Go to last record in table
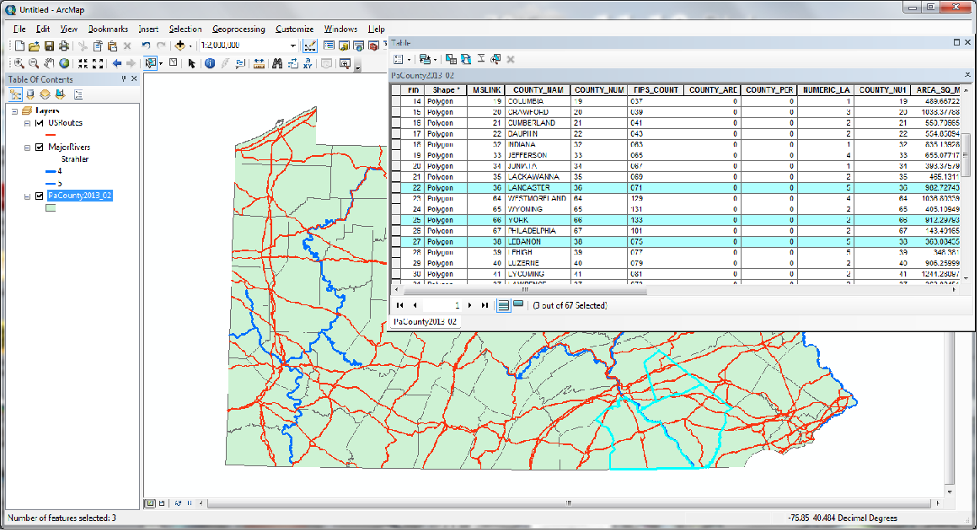The image size is (980, 532). tap(485, 306)
